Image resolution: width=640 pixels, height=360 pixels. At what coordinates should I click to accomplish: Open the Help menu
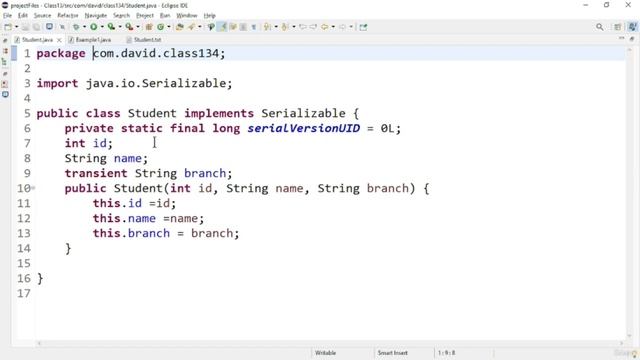click(209, 16)
